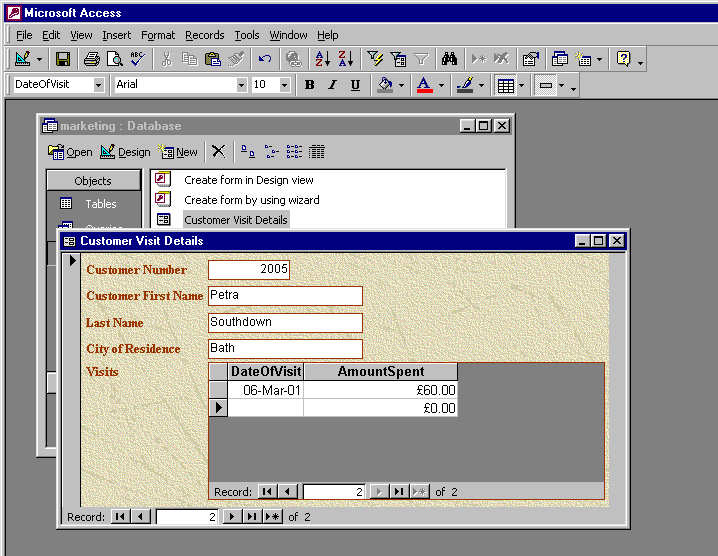Click the Objects bar header
Viewport: 718px width, 556px height.
point(93,181)
